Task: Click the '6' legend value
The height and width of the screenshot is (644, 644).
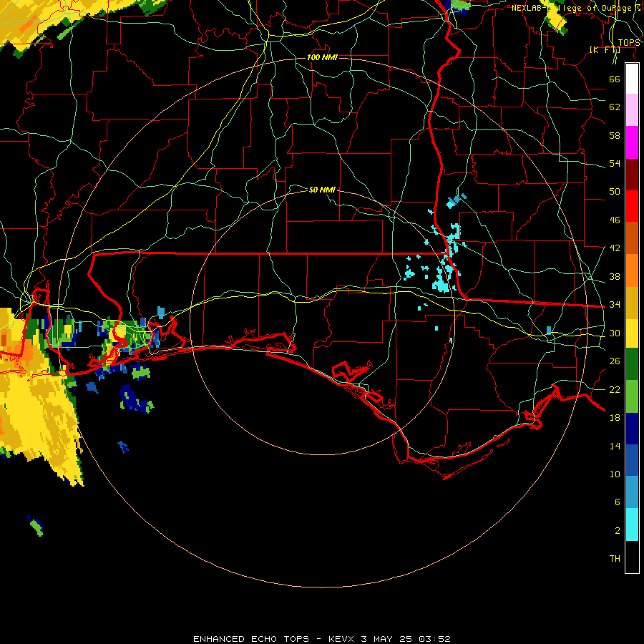Action: coord(617,502)
